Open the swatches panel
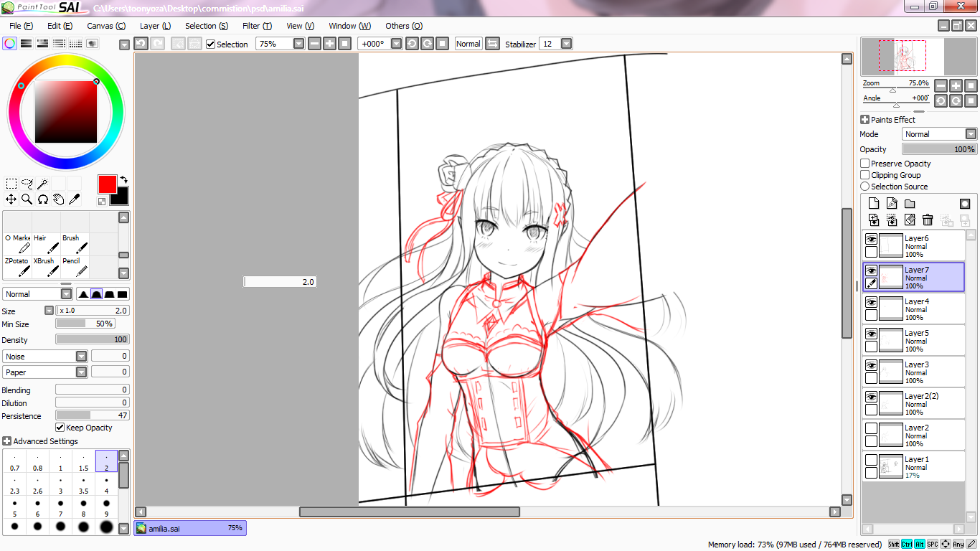This screenshot has height=551, width=980. [76, 44]
